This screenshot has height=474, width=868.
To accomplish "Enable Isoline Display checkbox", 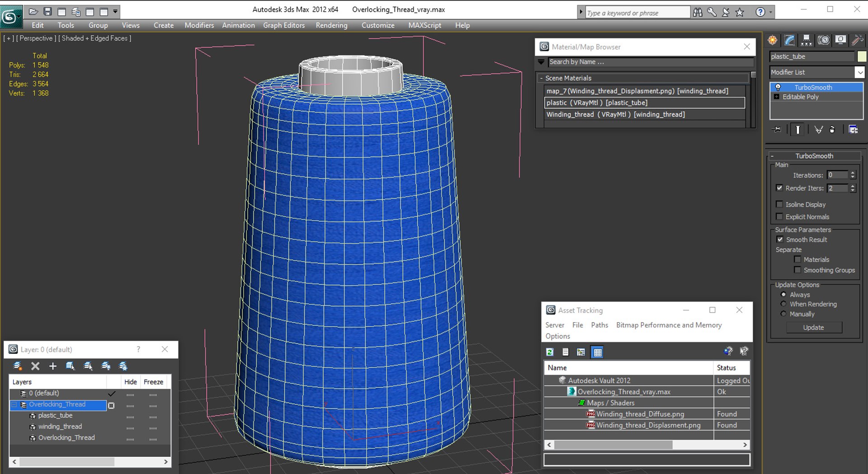I will (779, 204).
